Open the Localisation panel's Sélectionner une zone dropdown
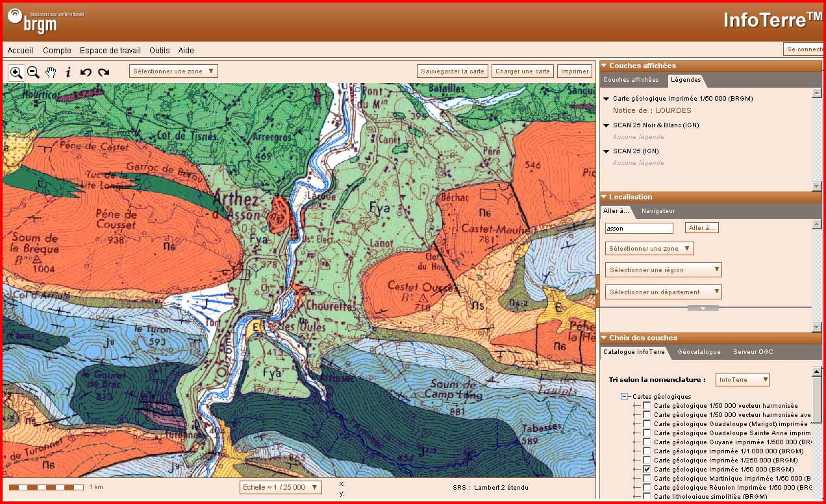Viewport: 826px width, 504px height. tap(649, 248)
